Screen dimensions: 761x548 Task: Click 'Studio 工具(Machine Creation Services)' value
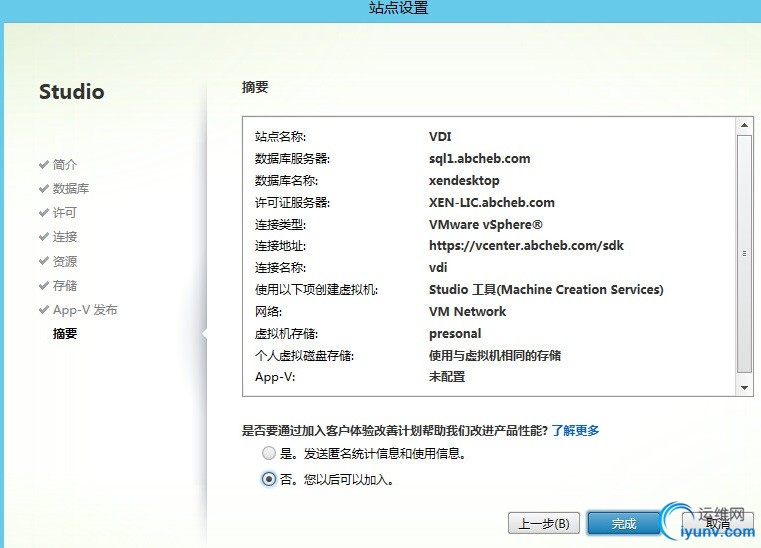[x=546, y=290]
